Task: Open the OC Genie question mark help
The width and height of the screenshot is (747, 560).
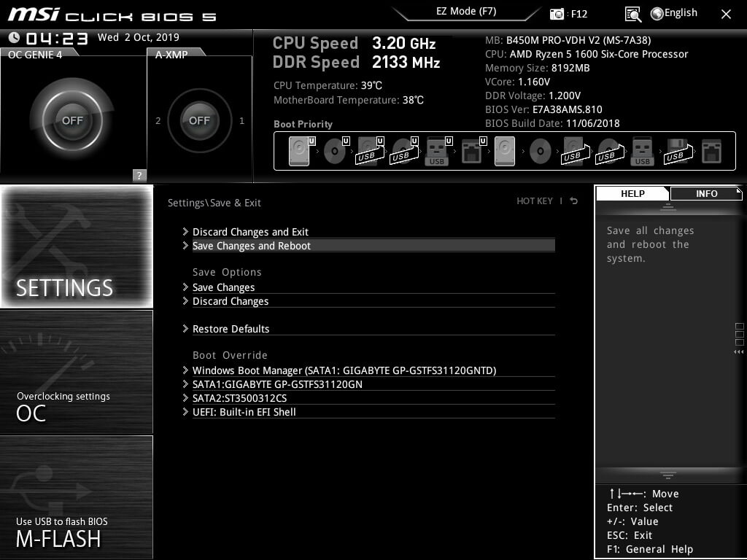Action: (139, 175)
